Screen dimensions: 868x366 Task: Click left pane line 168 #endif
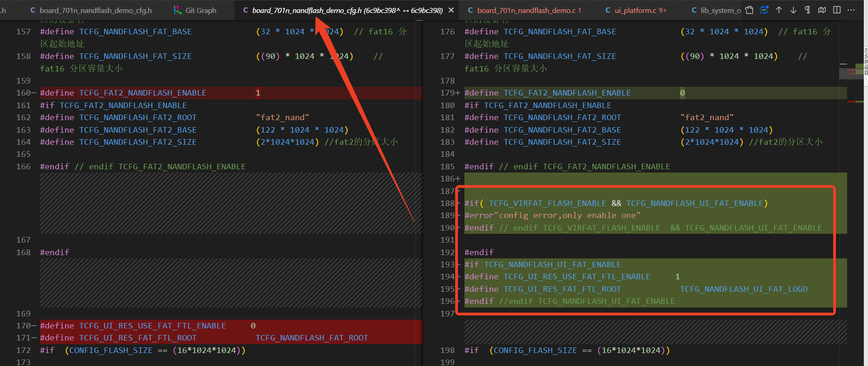tap(54, 252)
